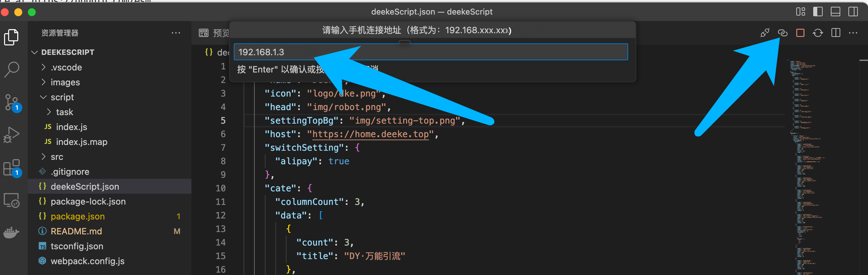868x275 pixels.
Task: Open package.json in the file tree
Action: pyautogui.click(x=77, y=216)
